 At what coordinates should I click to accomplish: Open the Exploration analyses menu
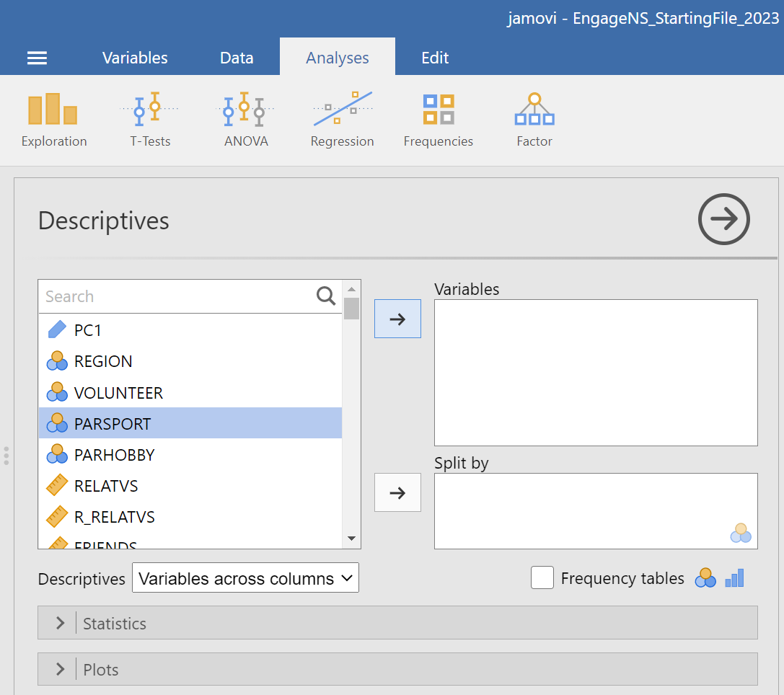(54, 120)
